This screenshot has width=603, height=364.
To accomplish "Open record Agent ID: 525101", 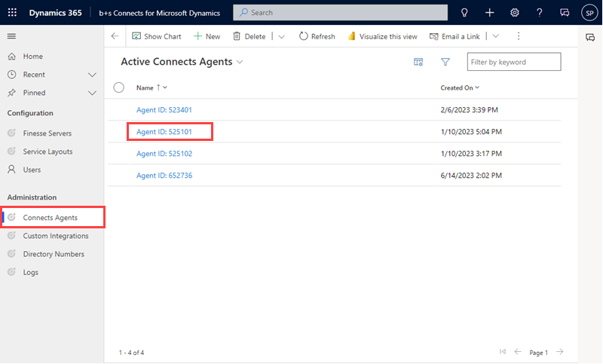I will click(164, 132).
